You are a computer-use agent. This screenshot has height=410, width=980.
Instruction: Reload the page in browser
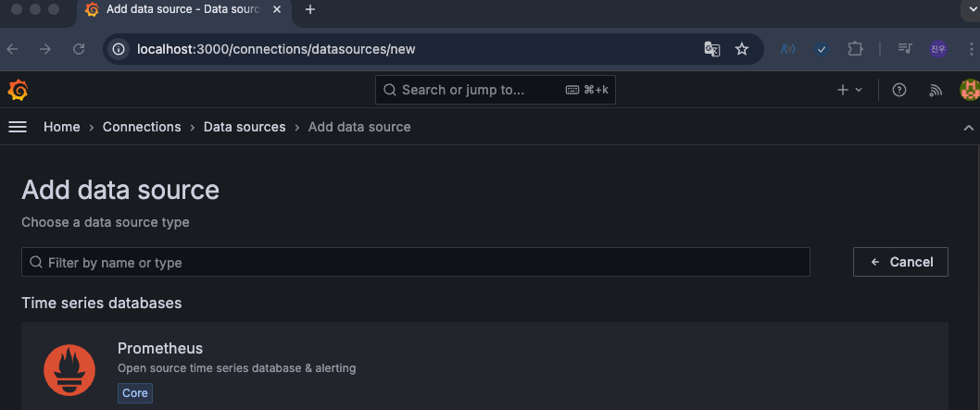(x=79, y=49)
